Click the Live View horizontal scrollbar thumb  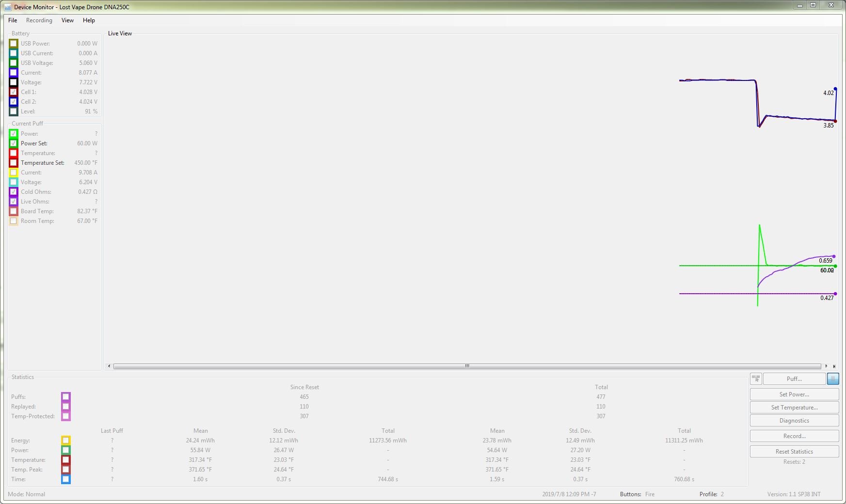click(x=467, y=366)
